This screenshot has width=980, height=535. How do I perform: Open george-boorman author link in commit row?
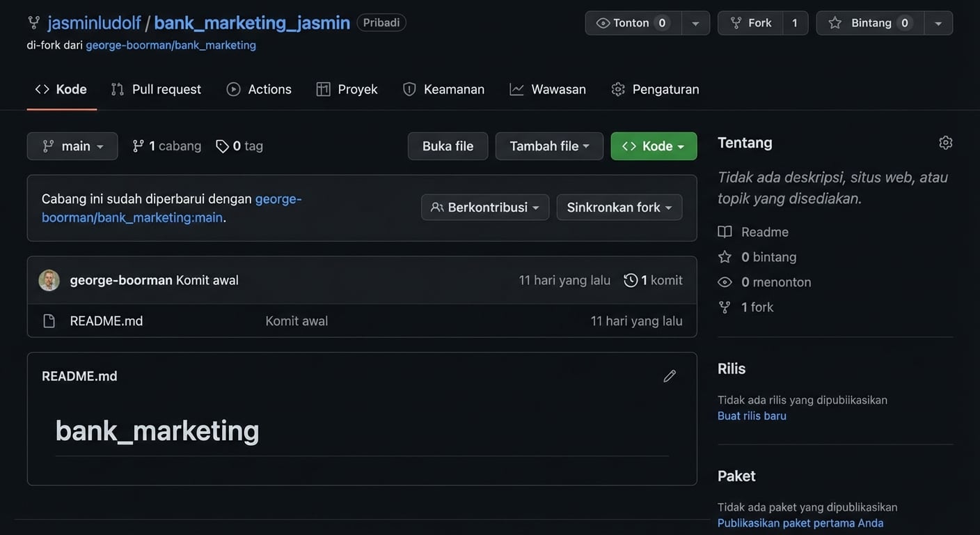(121, 280)
